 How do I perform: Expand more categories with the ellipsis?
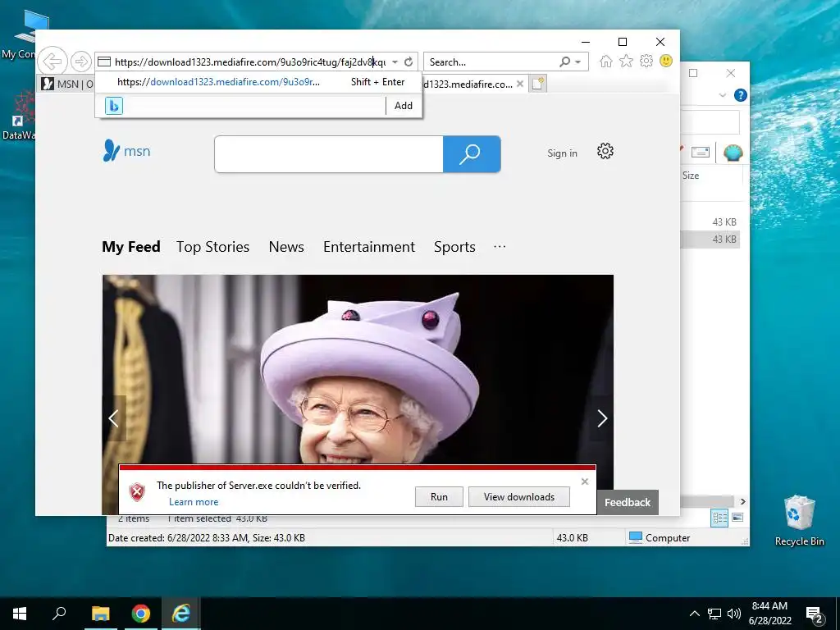[x=500, y=246]
